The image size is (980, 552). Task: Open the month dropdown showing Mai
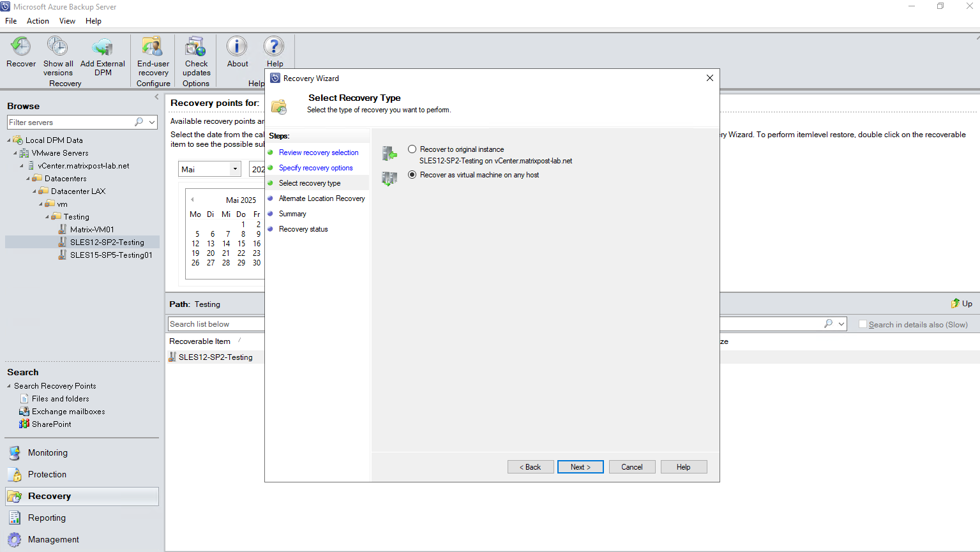[x=235, y=169]
